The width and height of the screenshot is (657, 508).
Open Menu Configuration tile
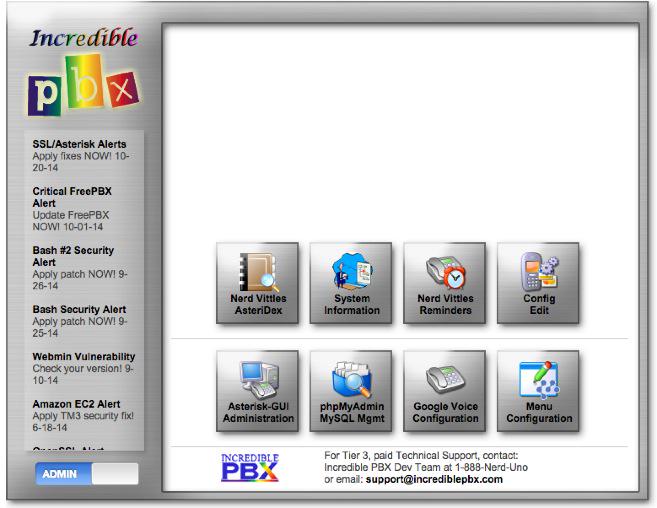click(538, 391)
